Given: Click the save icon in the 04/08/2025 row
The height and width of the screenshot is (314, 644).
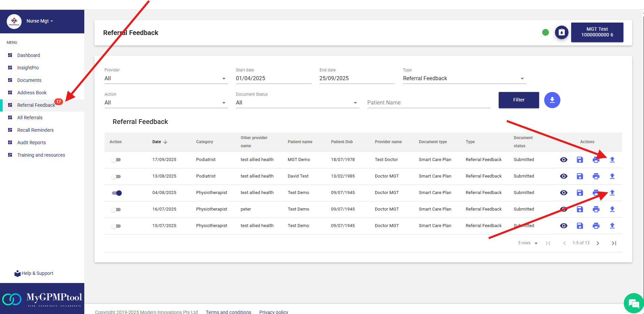Looking at the screenshot, I should [x=580, y=193].
